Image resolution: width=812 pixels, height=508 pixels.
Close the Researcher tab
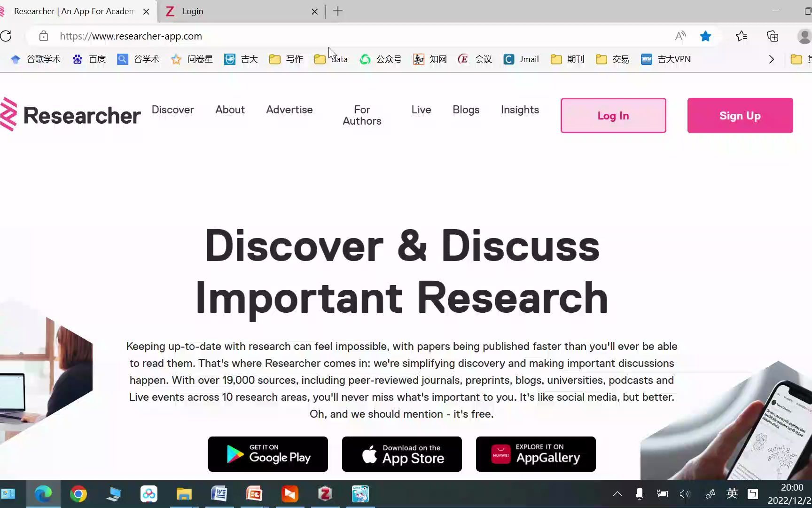146,11
